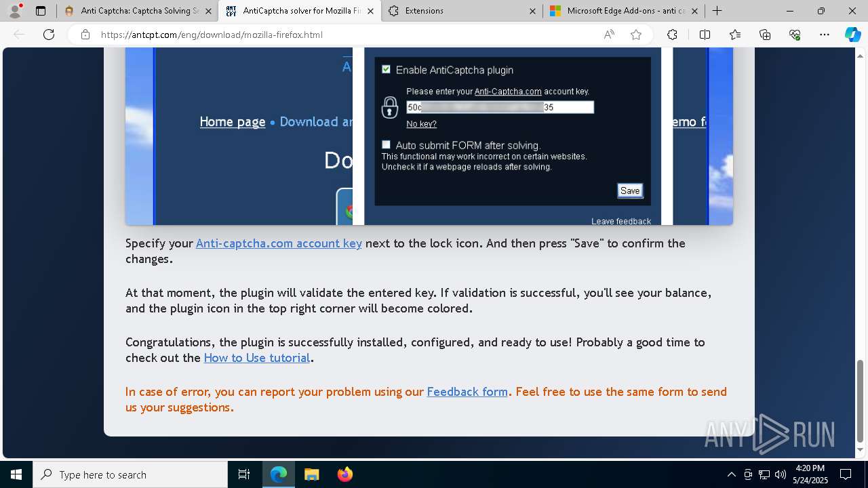The width and height of the screenshot is (868, 488).
Task: Select the AntiCaptcha solver for Mozilla Firefox tab
Action: pos(299,11)
